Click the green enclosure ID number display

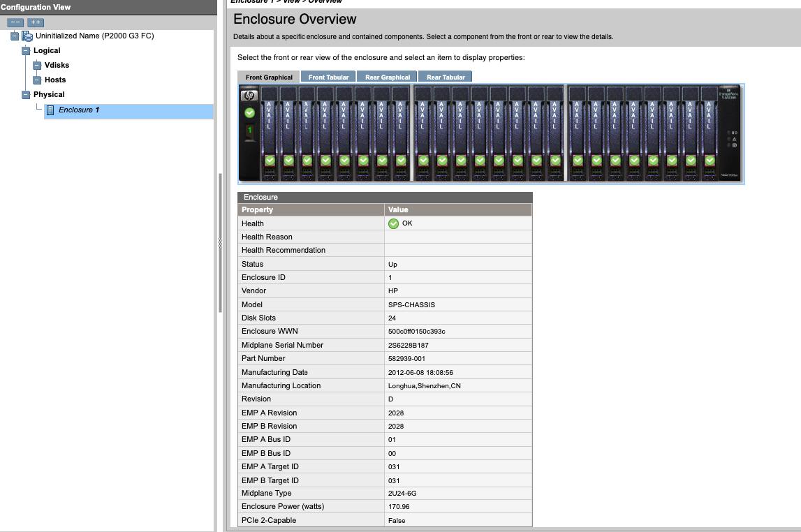(x=249, y=130)
